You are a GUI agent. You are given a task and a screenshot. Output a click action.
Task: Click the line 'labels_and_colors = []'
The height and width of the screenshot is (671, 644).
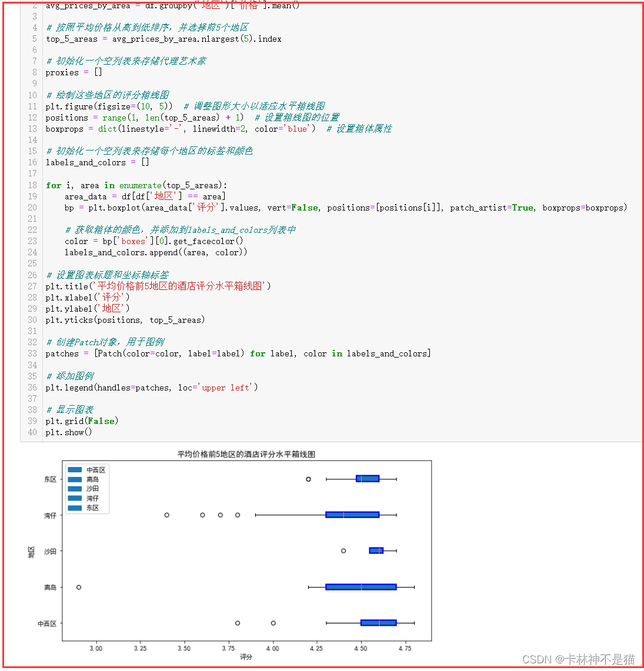pyautogui.click(x=98, y=162)
